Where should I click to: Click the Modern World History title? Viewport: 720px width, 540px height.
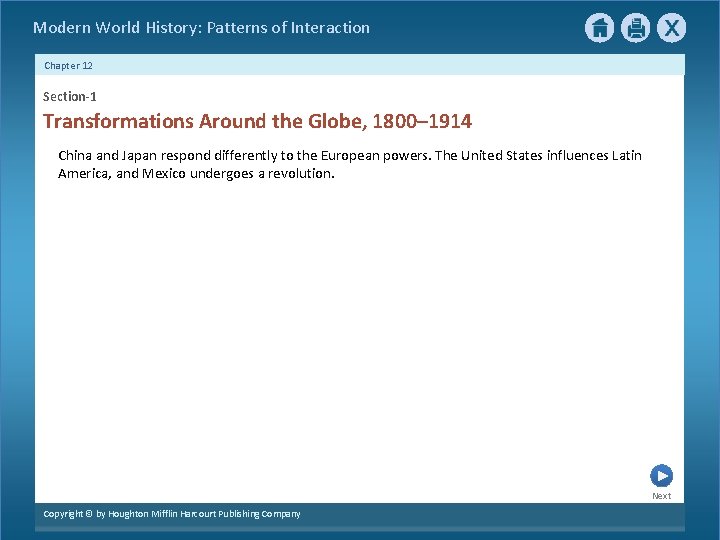[x=201, y=28]
